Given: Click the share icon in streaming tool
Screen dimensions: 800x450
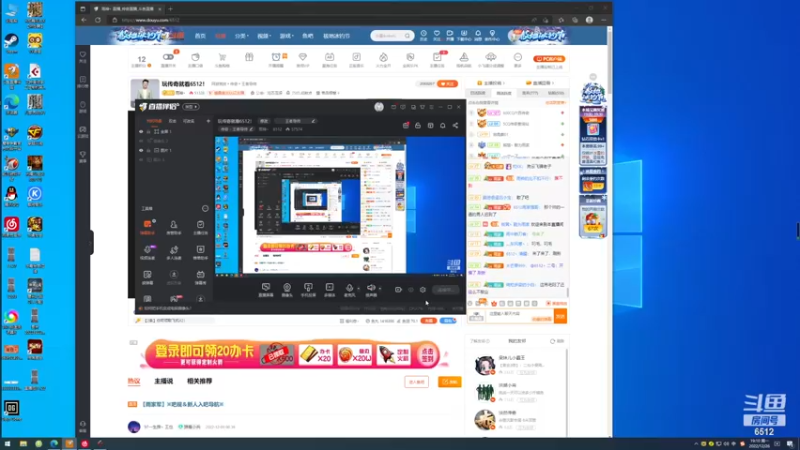Looking at the screenshot, I should point(455,126).
